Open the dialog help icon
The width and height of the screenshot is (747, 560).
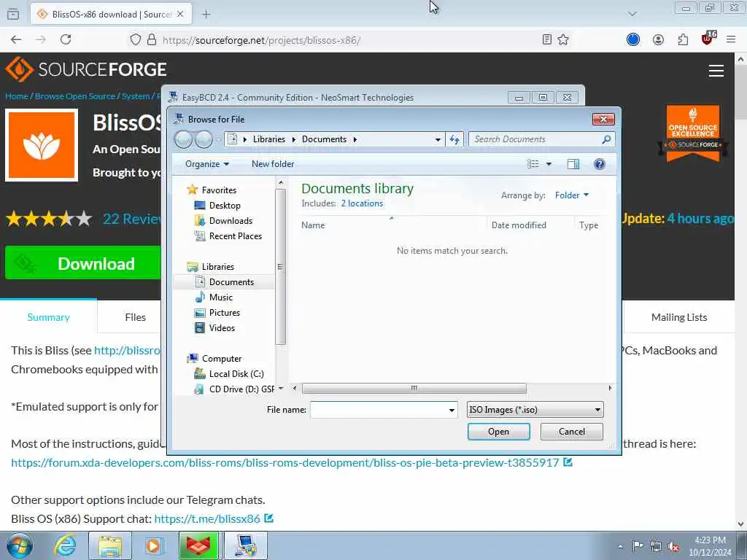(600, 164)
